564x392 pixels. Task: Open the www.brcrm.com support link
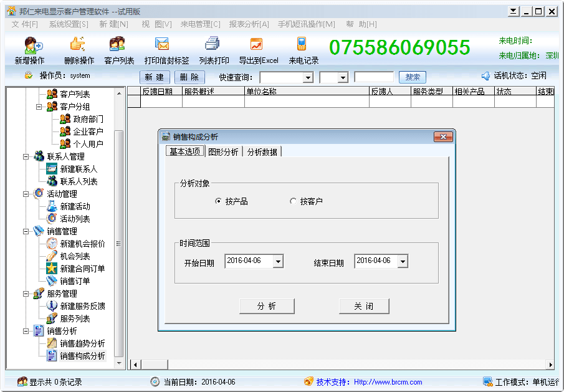pos(388,382)
